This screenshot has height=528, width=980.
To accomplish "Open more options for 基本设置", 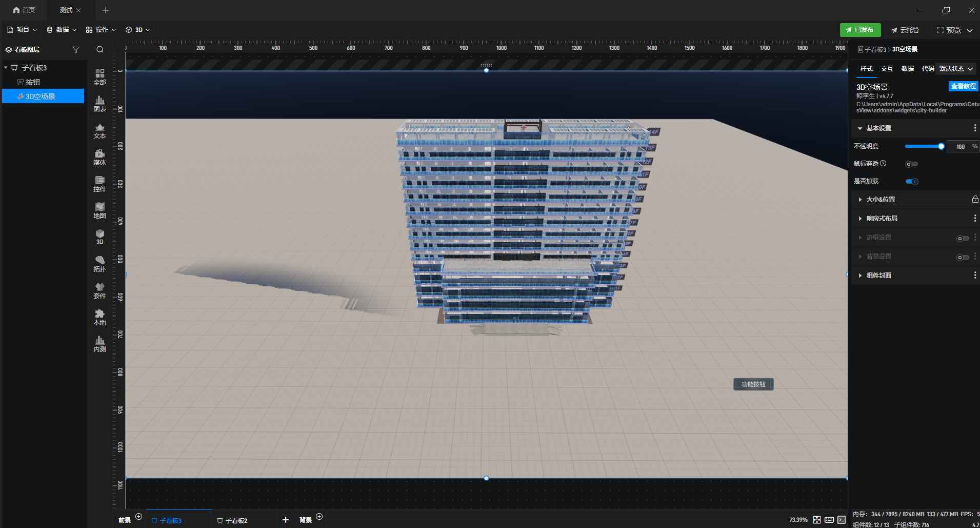I will (x=975, y=128).
